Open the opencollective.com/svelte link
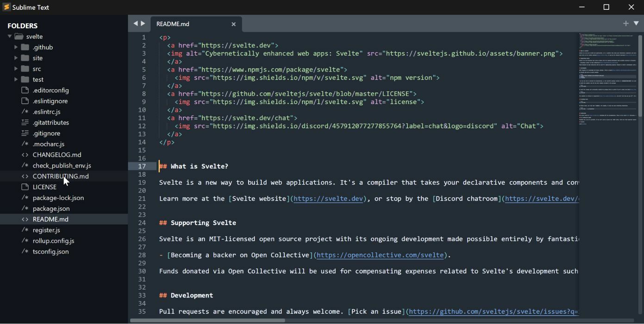Screen dimensions: 644x324 point(380,255)
